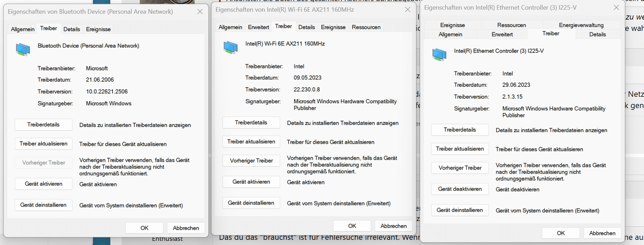Click driver version text 10.0.22621.2506
Screen dimensions: 644x245
tap(107, 92)
